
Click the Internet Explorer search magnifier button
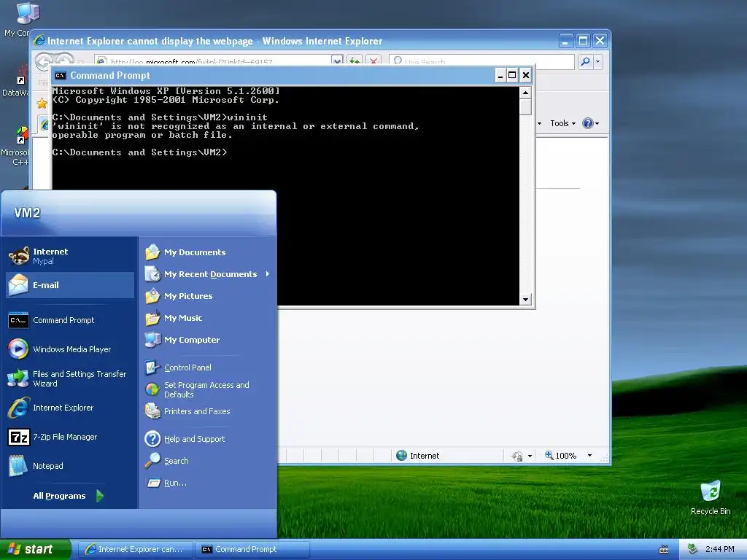click(x=586, y=61)
